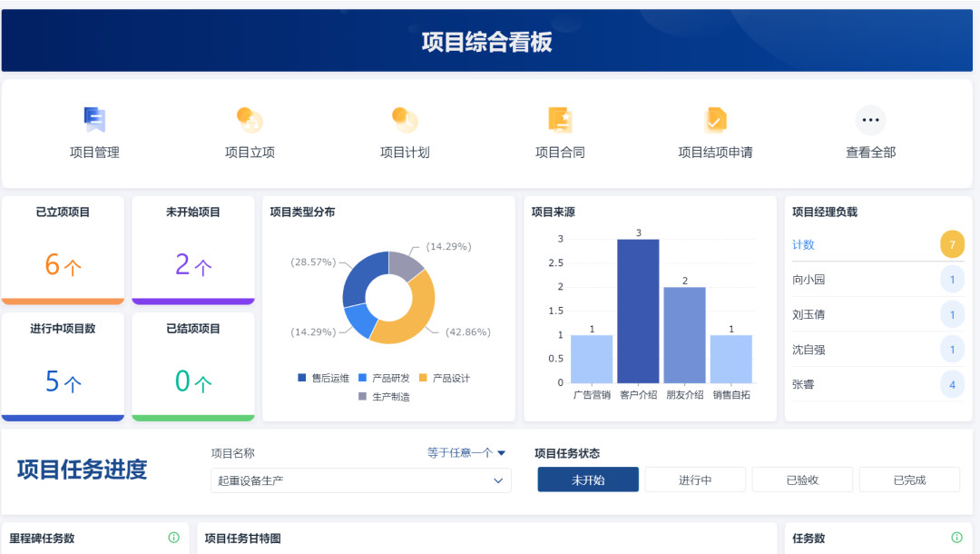Viewport: 980px width, 554px height.
Task: Choose the 已验收 status filter
Action: (x=802, y=480)
